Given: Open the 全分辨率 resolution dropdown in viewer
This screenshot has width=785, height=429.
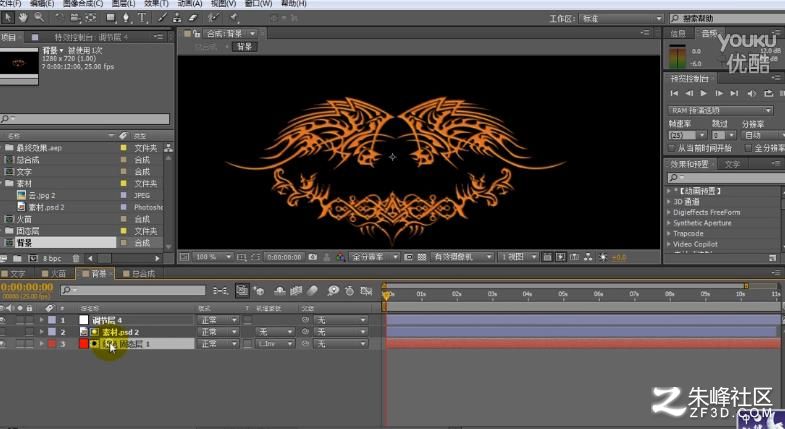Looking at the screenshot, I should point(374,257).
